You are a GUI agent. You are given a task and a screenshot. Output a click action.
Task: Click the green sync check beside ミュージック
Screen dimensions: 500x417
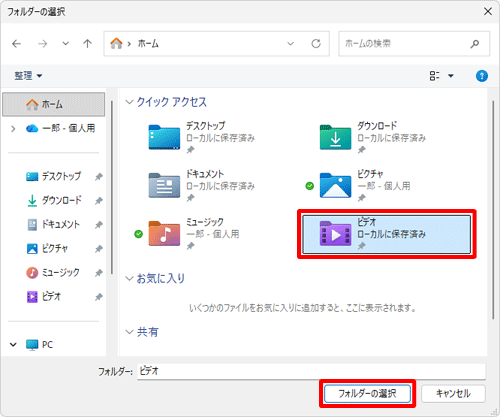(139, 234)
